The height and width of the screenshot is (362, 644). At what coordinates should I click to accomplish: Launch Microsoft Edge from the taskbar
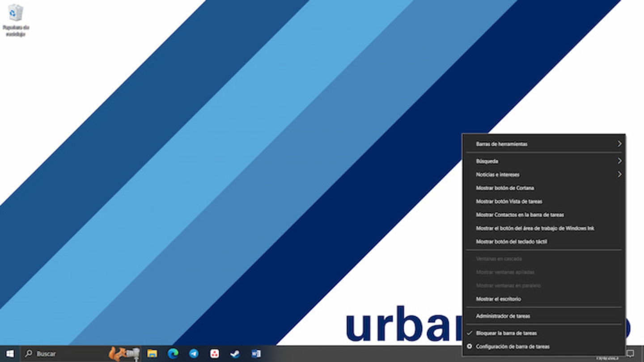click(173, 354)
